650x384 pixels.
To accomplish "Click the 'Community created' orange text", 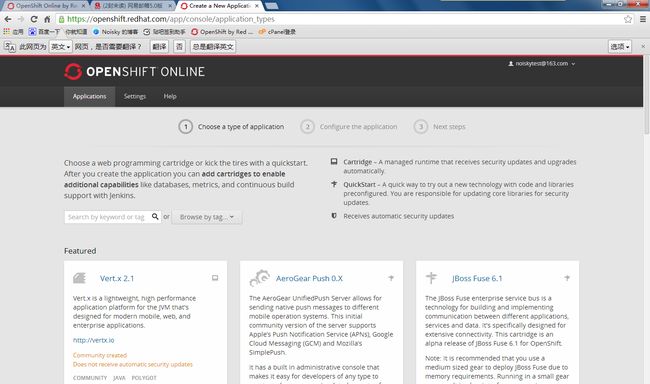I will [x=100, y=355].
